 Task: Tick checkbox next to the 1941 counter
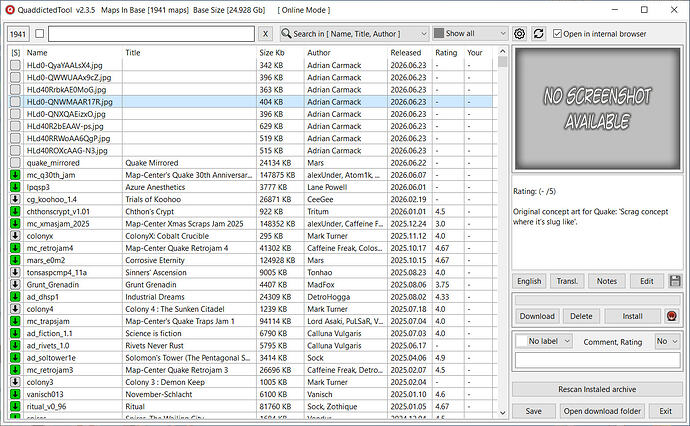click(40, 33)
